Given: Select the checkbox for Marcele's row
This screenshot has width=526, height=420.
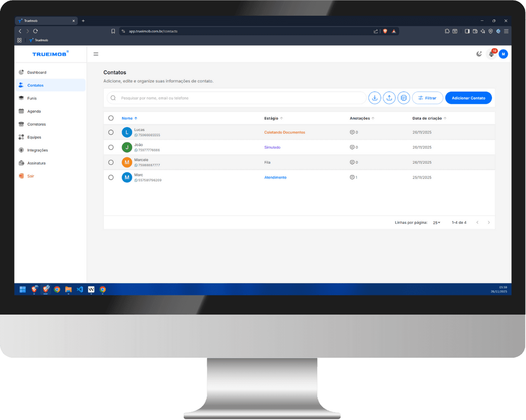Looking at the screenshot, I should pyautogui.click(x=111, y=162).
